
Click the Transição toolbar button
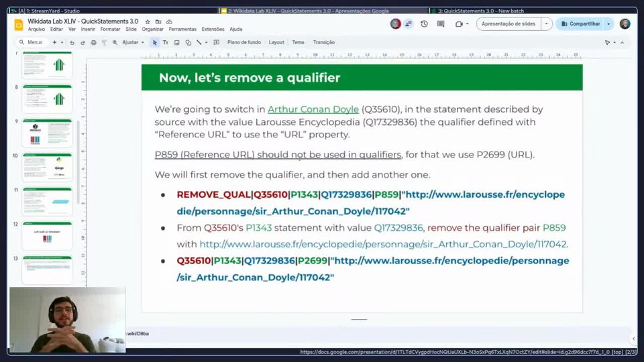click(323, 42)
